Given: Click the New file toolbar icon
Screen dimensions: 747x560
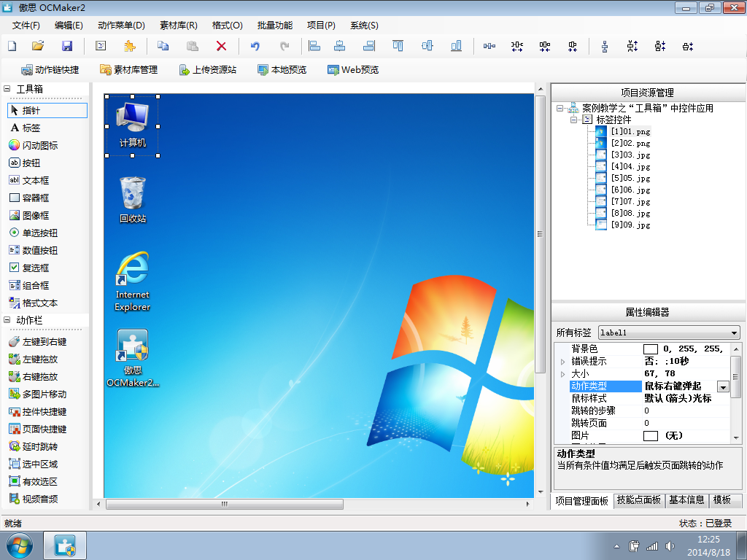Looking at the screenshot, I should pos(12,46).
